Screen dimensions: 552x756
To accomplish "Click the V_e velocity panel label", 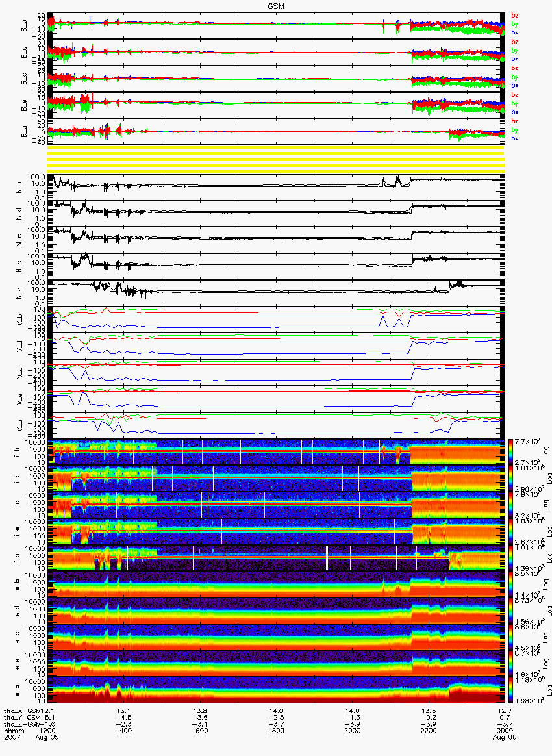I will [20, 399].
